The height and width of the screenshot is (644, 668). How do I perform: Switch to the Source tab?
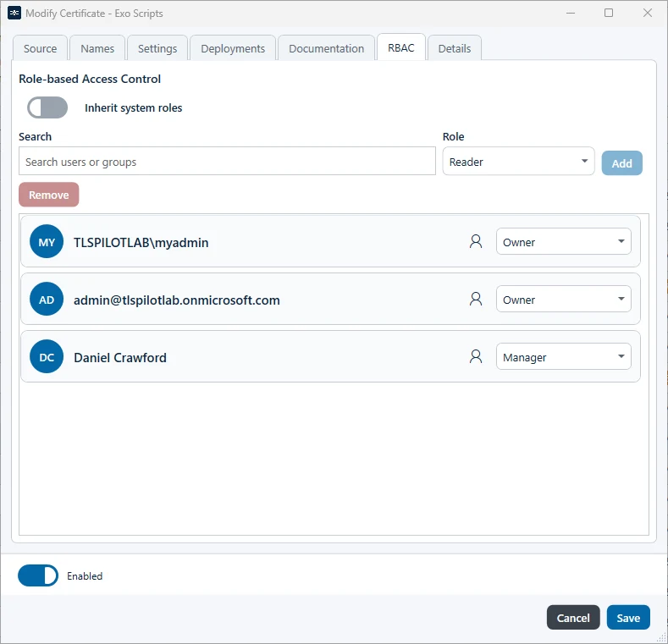tap(40, 48)
